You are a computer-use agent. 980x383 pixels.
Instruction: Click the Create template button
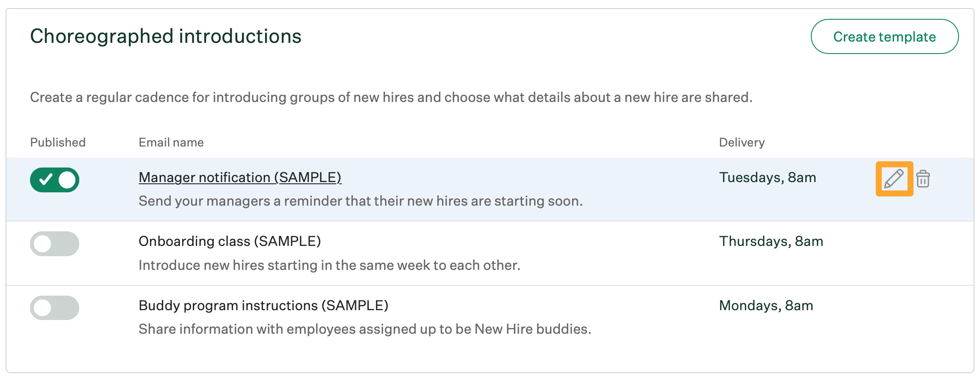[x=884, y=36]
